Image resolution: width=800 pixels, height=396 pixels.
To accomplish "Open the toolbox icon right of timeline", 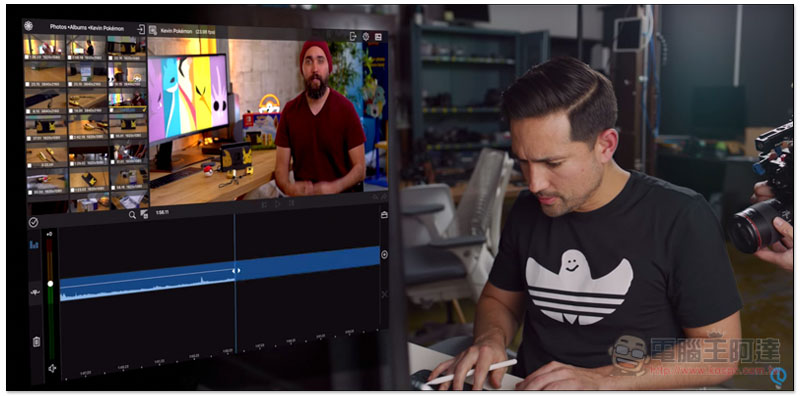I will [384, 215].
